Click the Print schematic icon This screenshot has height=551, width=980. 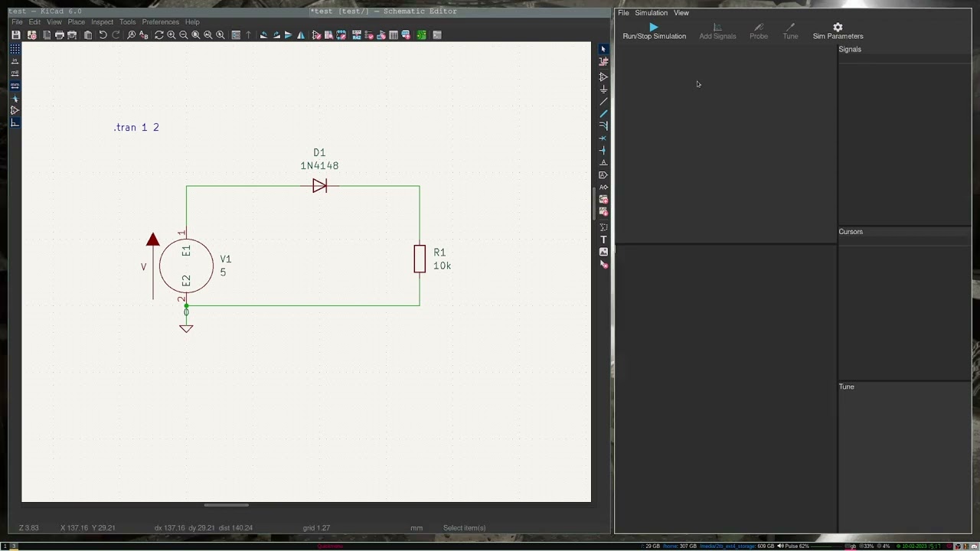59,35
